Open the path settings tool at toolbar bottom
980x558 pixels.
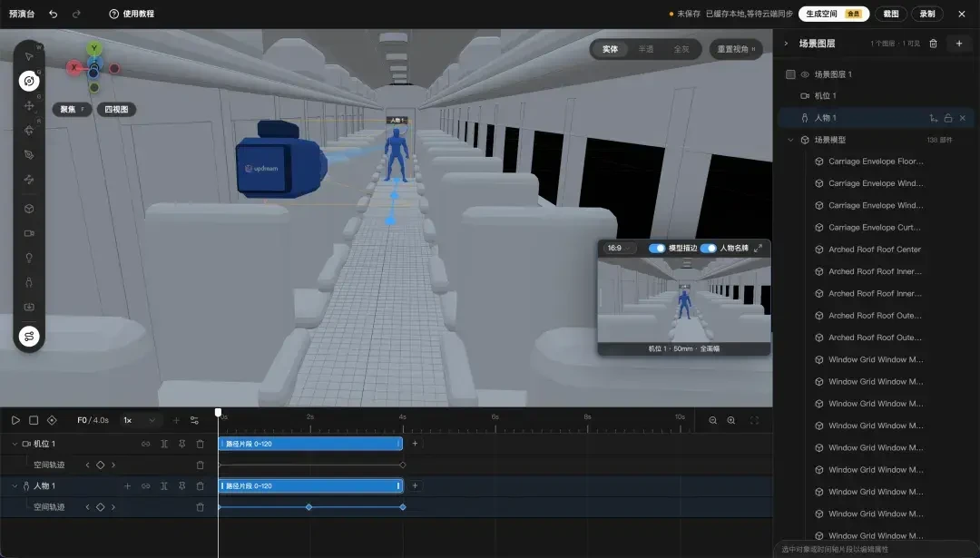coord(29,337)
